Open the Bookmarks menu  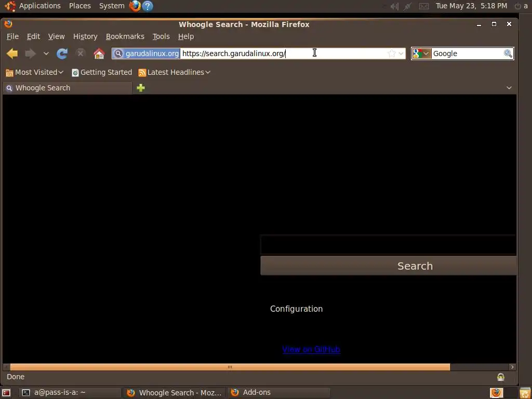[125, 36]
